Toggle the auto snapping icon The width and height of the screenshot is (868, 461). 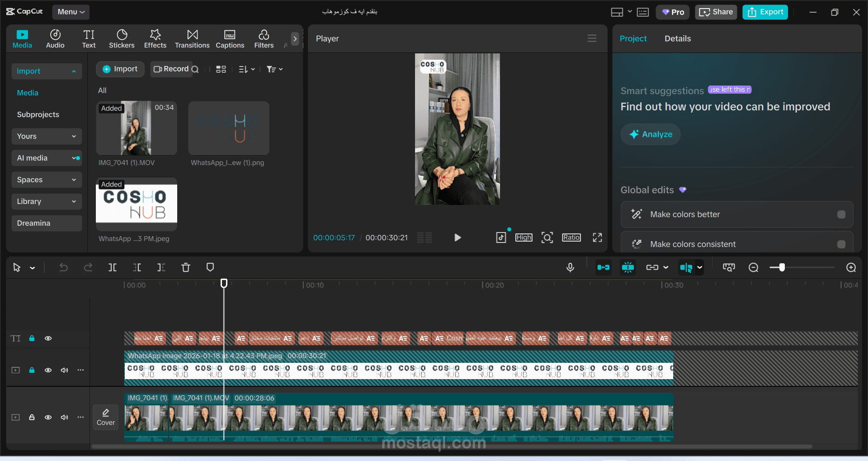[628, 267]
